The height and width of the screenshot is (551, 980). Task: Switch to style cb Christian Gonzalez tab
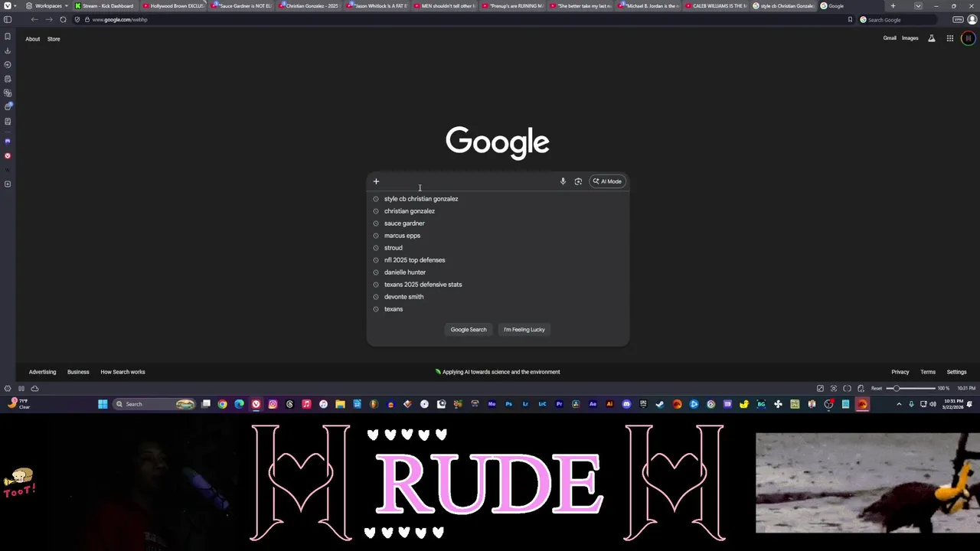coord(783,5)
